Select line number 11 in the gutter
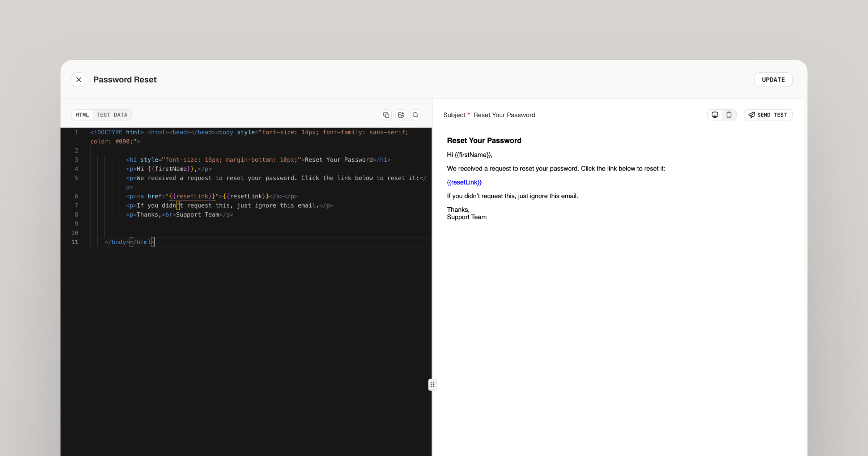 [x=75, y=242]
